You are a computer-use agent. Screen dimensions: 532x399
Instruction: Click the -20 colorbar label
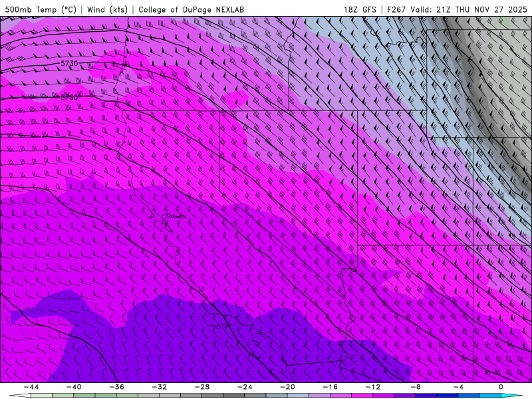(x=288, y=387)
